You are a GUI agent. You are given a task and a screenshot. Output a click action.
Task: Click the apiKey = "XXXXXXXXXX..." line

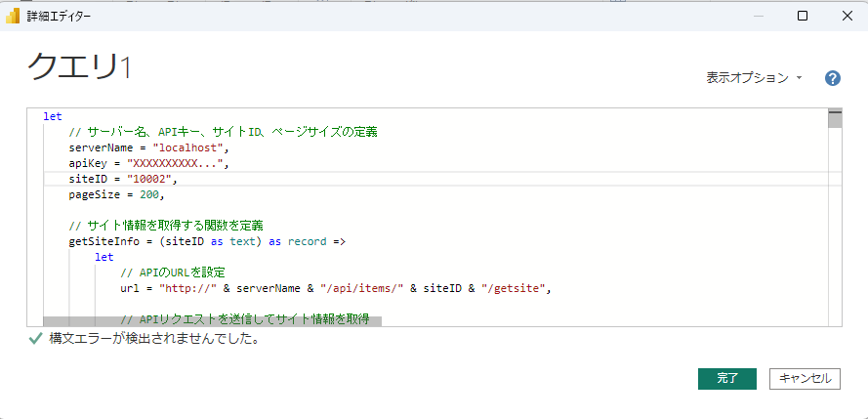click(149, 164)
